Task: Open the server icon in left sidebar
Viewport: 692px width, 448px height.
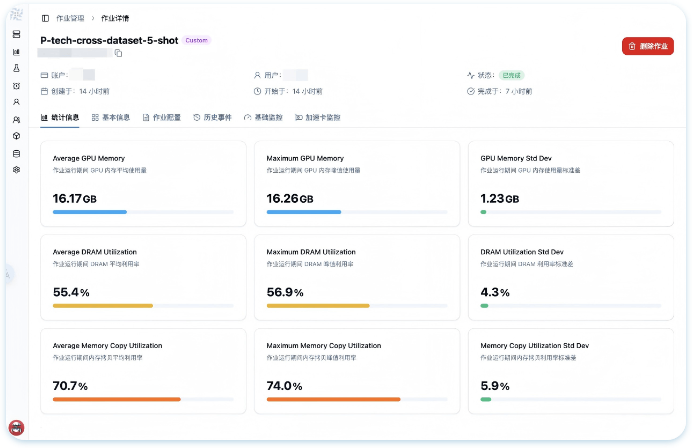Action: click(x=16, y=34)
